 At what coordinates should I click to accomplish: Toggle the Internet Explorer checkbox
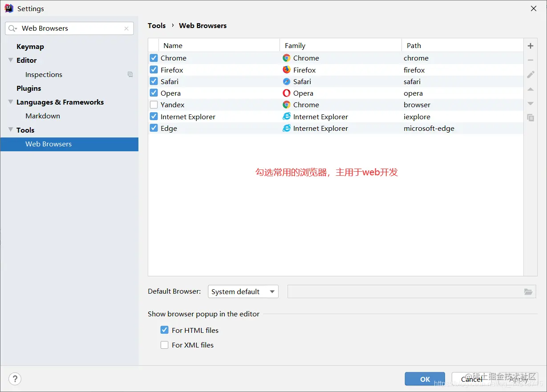(154, 117)
